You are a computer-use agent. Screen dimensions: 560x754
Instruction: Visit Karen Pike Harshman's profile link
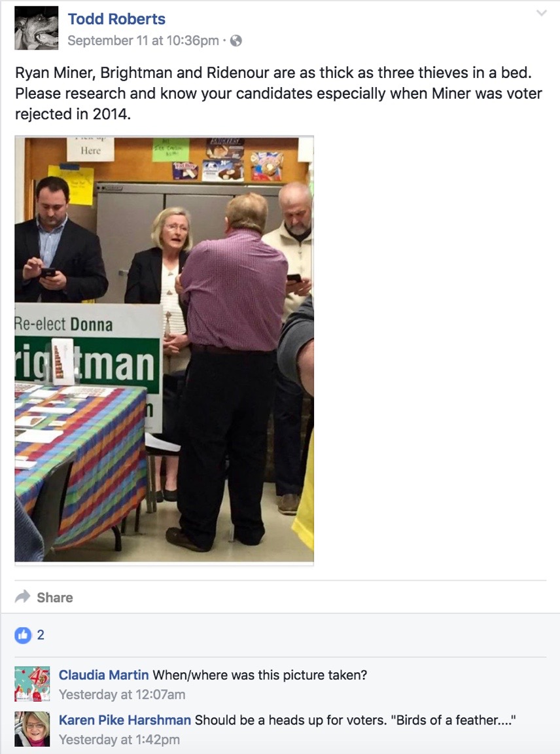click(124, 720)
